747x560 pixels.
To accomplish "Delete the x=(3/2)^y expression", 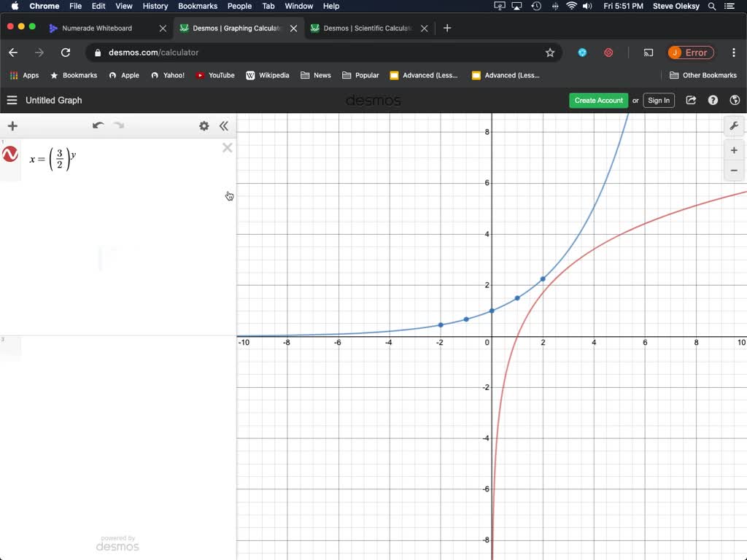I will tap(228, 148).
